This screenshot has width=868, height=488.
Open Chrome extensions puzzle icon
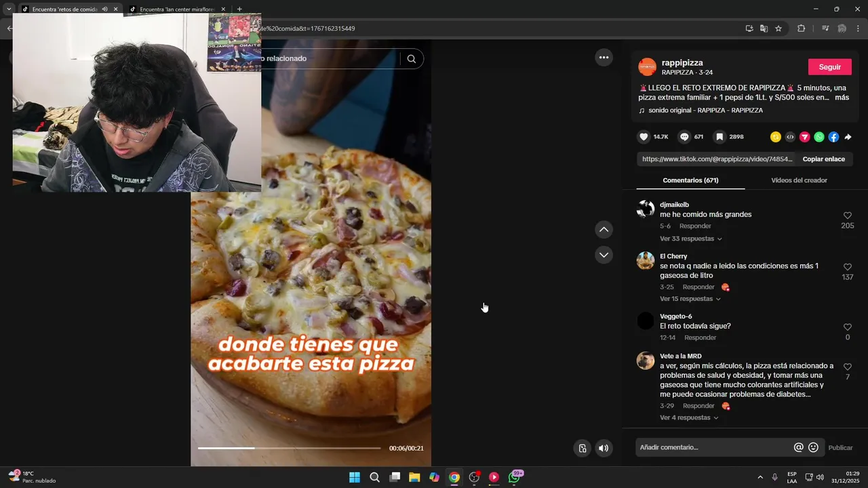[801, 28]
